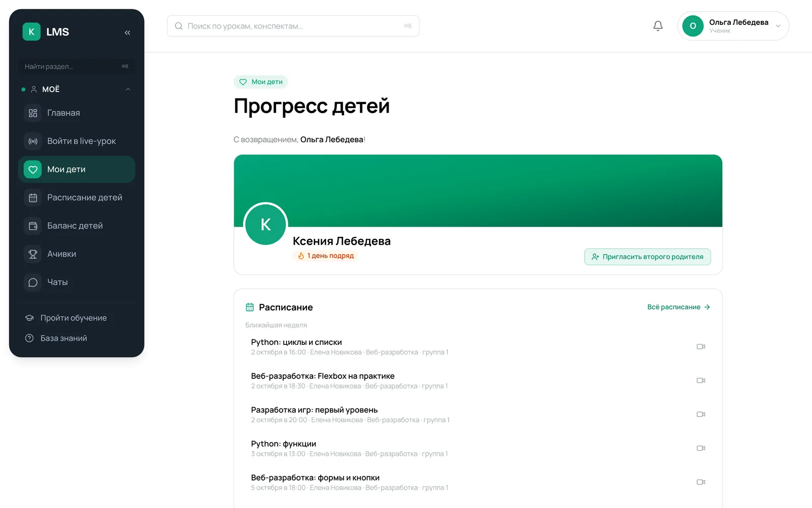This screenshot has width=812, height=508.
Task: Open lesson Веб-разработка: Flexbox на практике
Action: click(478, 380)
